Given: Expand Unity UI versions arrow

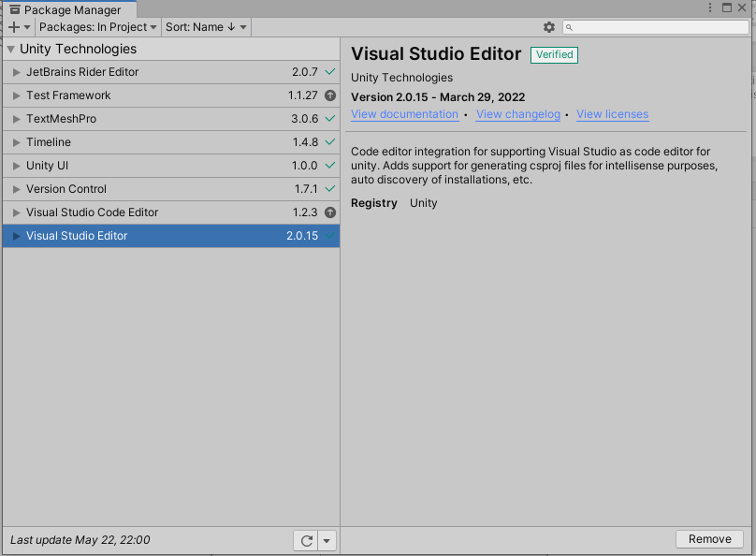Looking at the screenshot, I should pyautogui.click(x=17, y=166).
